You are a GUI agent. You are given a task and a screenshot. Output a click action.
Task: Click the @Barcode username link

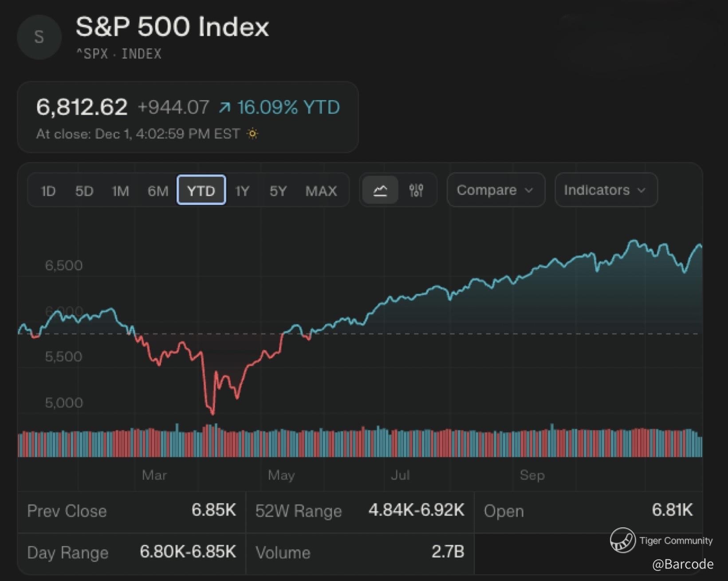[683, 564]
